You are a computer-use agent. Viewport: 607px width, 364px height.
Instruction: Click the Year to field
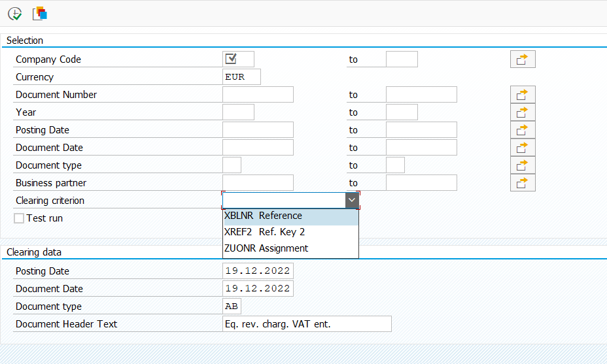click(402, 112)
